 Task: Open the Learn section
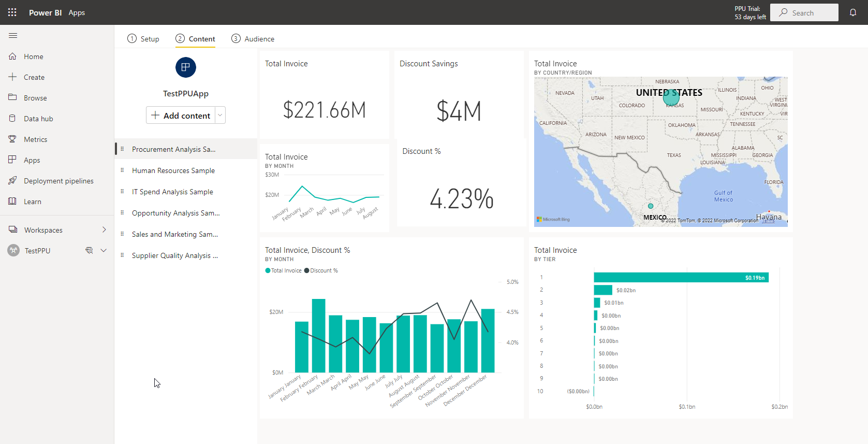click(57, 202)
